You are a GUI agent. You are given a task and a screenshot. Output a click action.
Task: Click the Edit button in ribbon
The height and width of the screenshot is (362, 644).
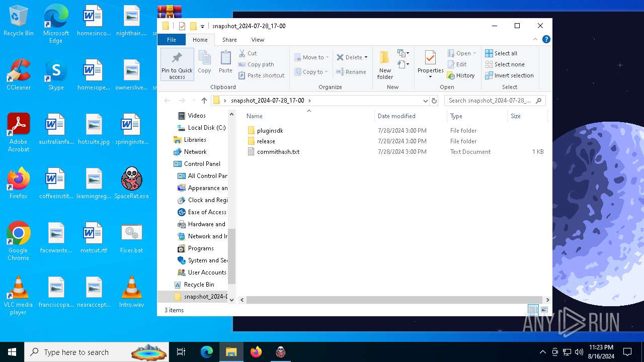point(457,64)
